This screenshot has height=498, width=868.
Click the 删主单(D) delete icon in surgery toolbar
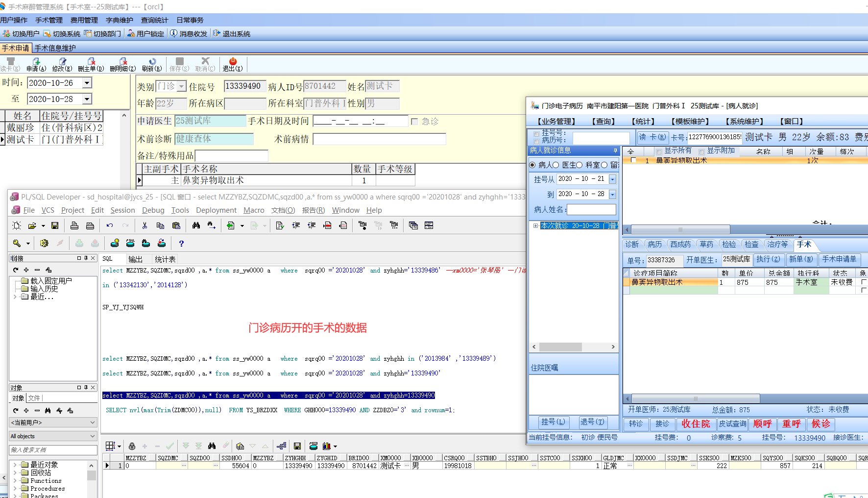91,65
